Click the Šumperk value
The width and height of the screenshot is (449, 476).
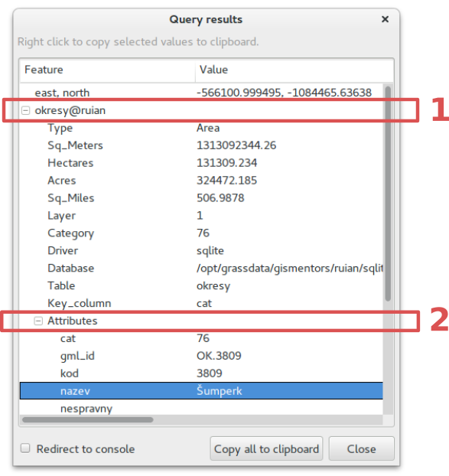220,391
